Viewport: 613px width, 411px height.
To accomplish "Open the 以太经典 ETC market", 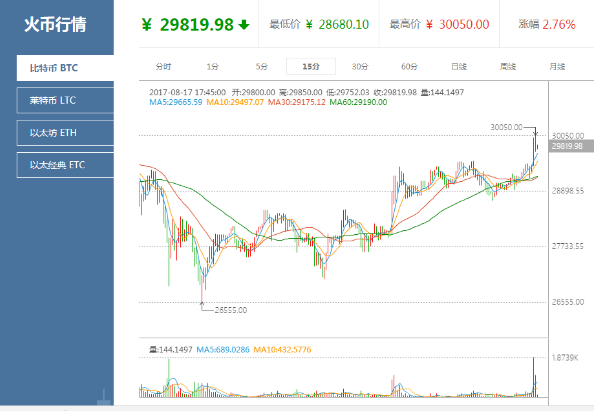I will tap(65, 165).
